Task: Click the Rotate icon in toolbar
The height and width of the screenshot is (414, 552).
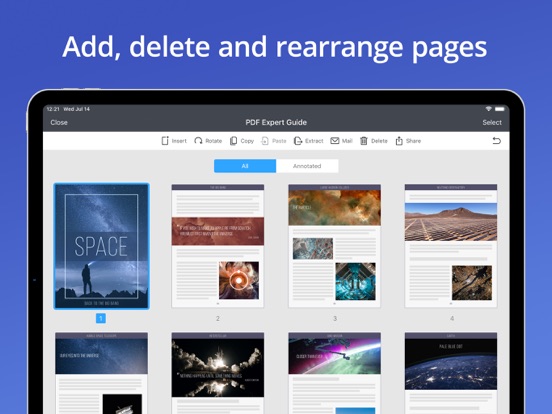Action: click(x=198, y=141)
